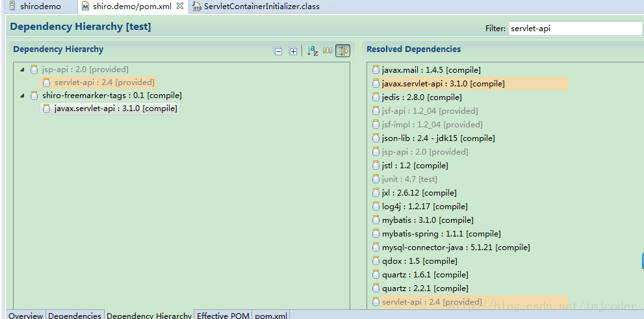Select jstl : 1.2 resolved dependency
The image size is (644, 319).
[x=415, y=166]
